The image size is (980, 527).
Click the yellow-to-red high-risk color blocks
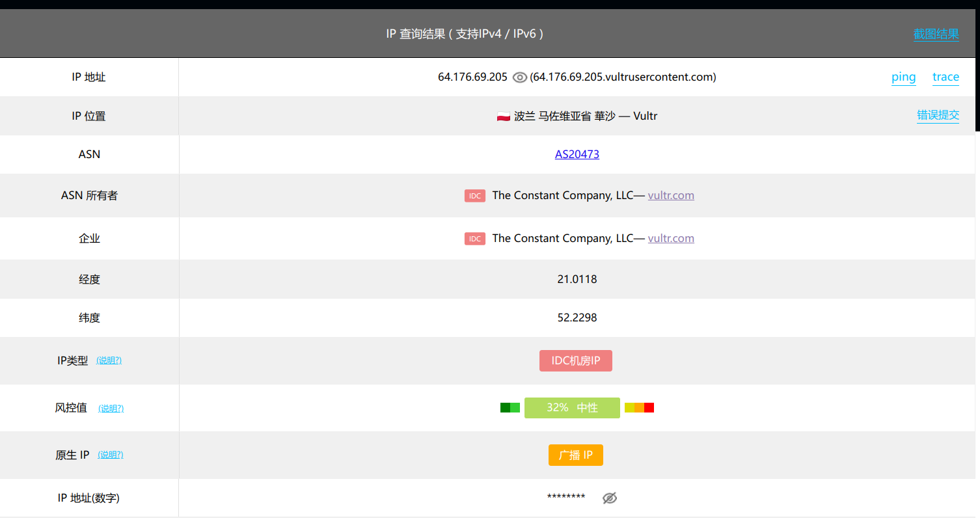pyautogui.click(x=639, y=408)
